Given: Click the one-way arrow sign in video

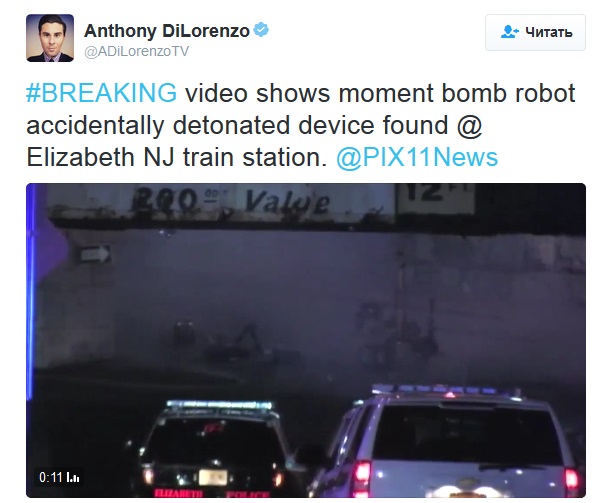Looking at the screenshot, I should point(95,254).
